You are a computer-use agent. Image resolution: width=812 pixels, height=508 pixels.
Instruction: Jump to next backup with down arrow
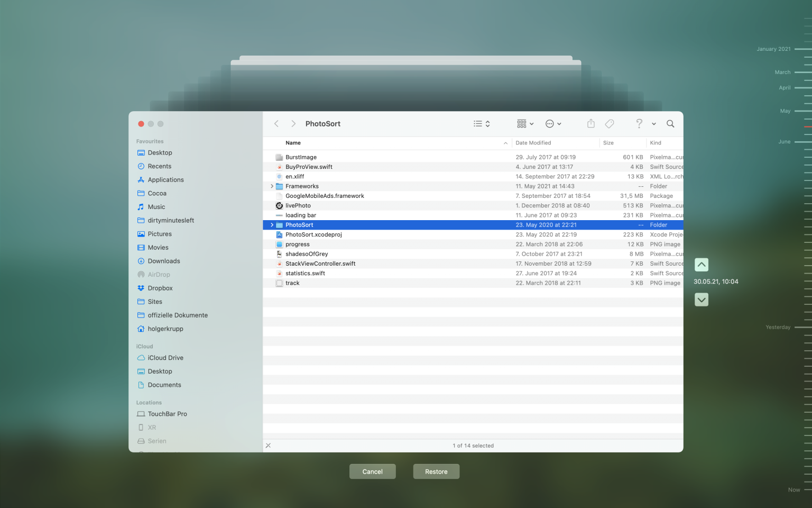coord(701,300)
